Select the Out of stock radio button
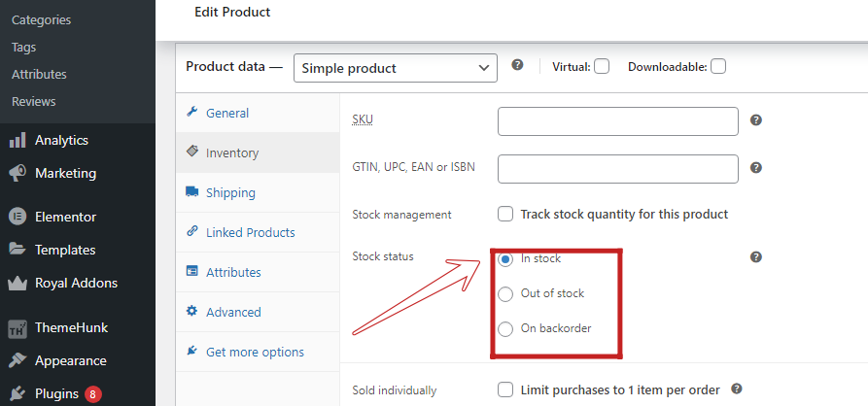This screenshot has width=868, height=406. pos(505,293)
